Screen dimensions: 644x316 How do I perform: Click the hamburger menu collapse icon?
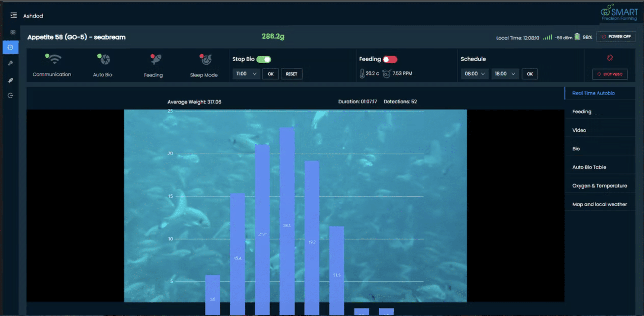[x=14, y=16]
